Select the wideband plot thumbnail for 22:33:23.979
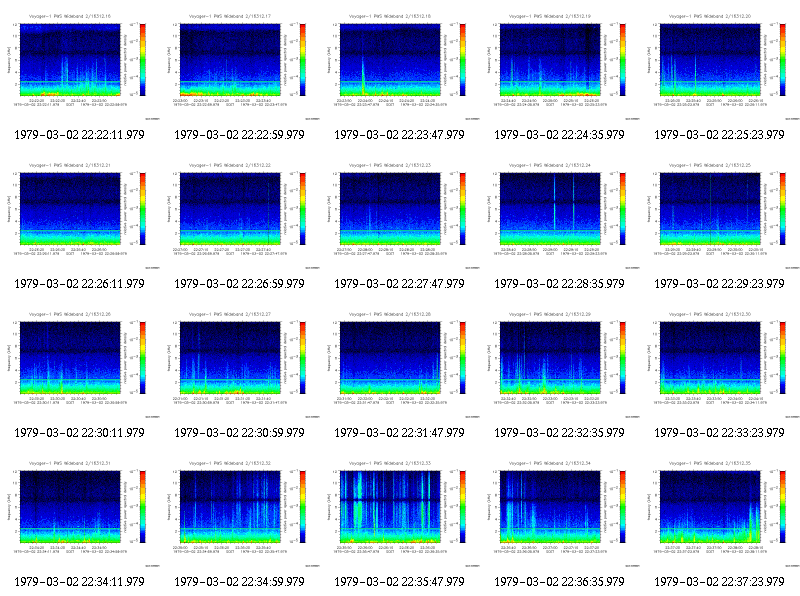This screenshot has height=596, width=800. 720,364
